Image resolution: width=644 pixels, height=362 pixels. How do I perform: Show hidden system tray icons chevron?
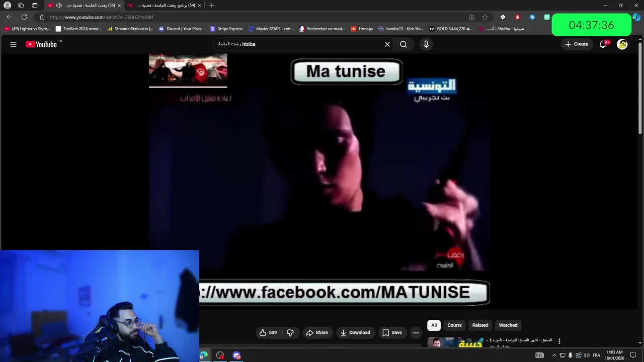tap(554, 355)
